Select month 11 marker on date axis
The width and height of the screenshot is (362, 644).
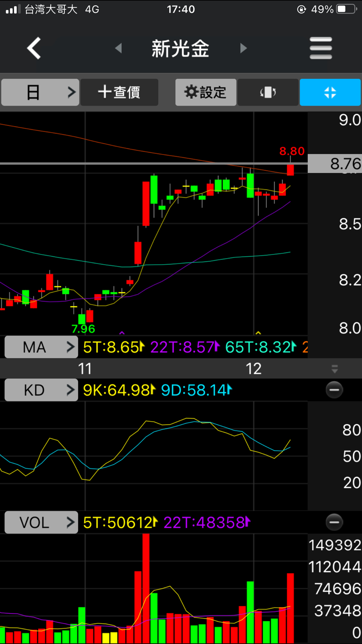[85, 369]
